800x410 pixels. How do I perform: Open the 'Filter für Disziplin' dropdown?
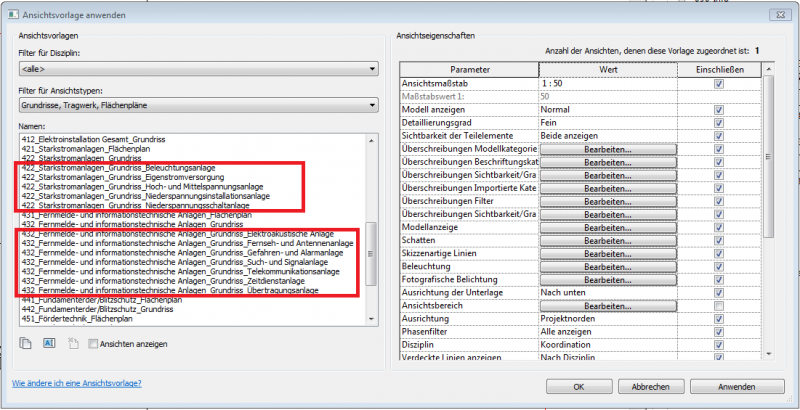point(198,69)
